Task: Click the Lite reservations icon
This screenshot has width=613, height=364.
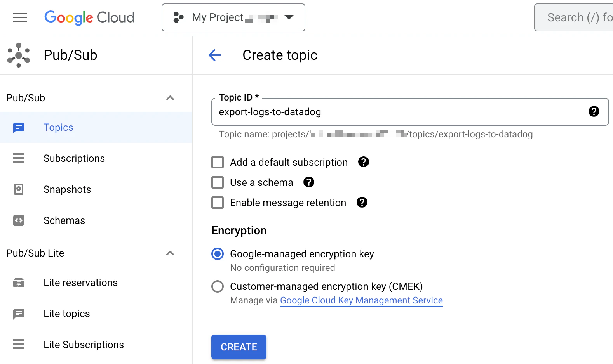Action: [19, 283]
